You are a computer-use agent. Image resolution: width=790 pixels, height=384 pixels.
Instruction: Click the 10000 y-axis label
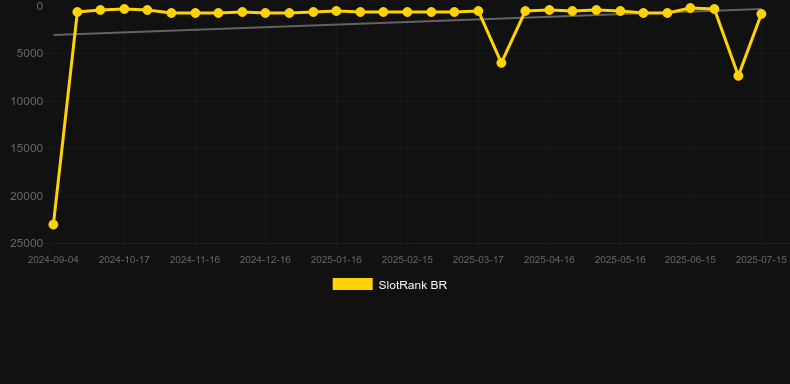point(27,101)
